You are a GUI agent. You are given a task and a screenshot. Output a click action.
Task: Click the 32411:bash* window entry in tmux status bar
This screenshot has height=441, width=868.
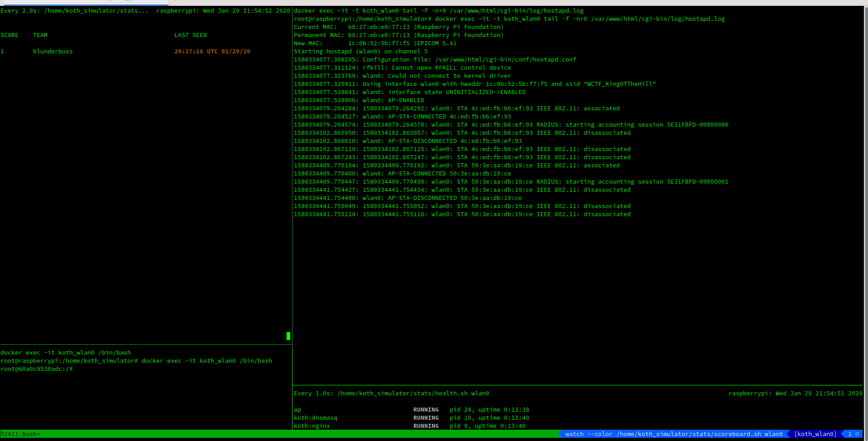(x=20, y=434)
